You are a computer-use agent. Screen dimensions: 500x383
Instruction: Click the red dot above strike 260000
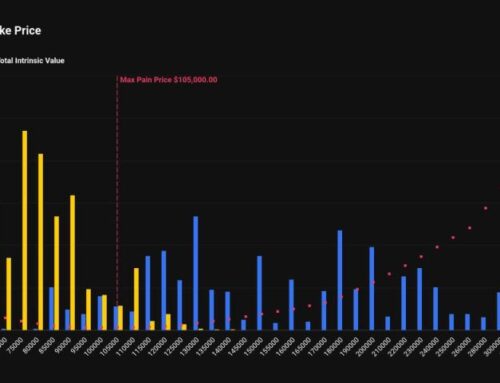(x=470, y=228)
